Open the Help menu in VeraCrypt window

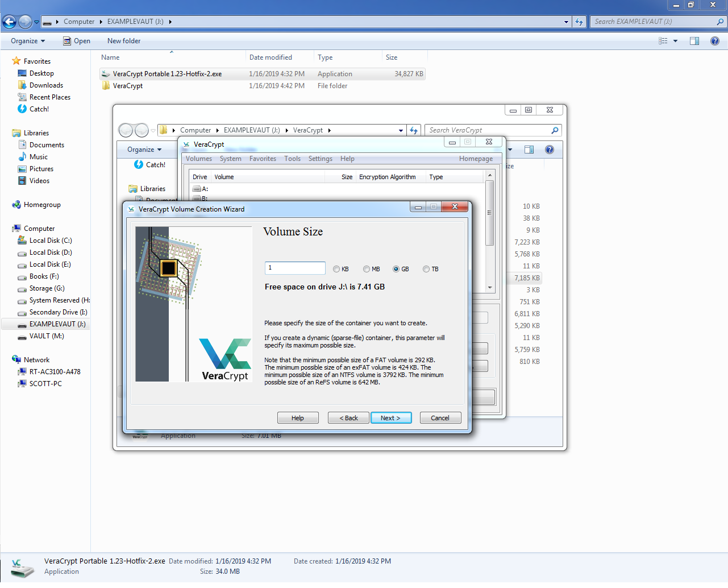347,159
